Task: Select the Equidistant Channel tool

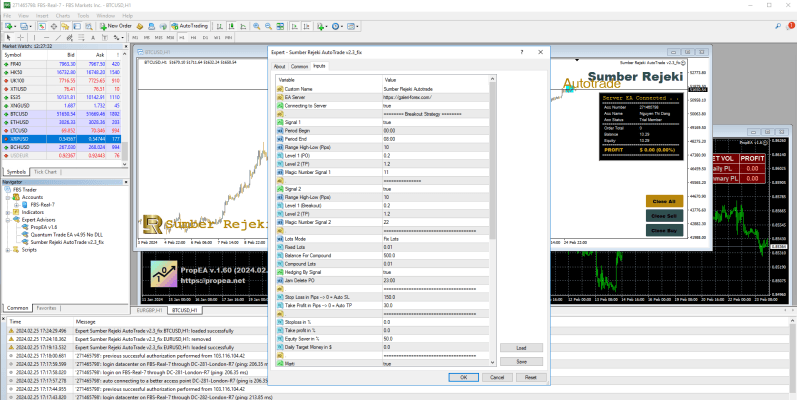Action: [69, 37]
